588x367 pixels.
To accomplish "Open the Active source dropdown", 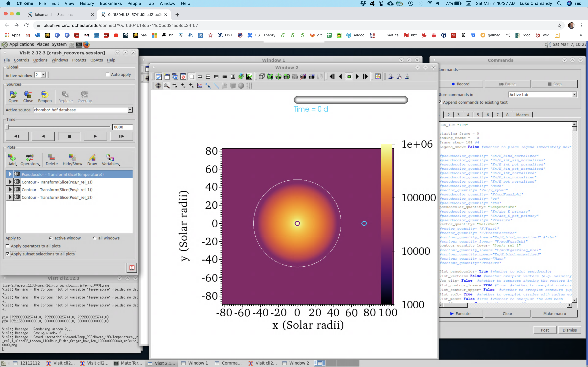I will [130, 110].
